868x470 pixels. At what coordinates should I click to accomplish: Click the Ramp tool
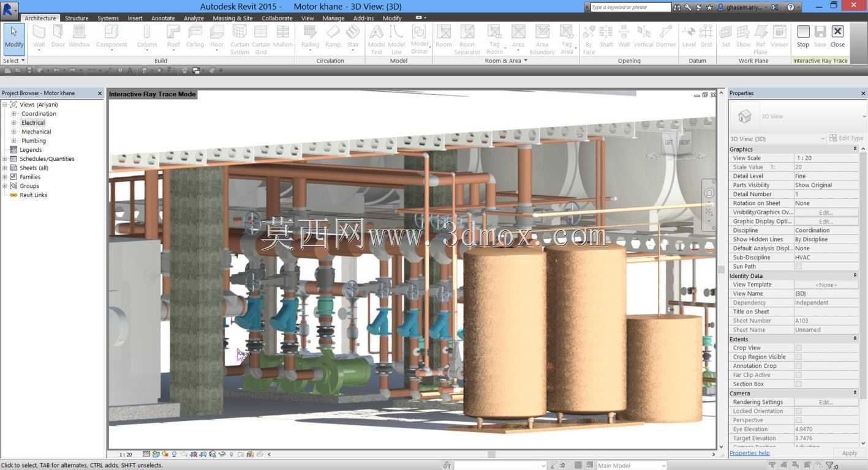(x=333, y=37)
